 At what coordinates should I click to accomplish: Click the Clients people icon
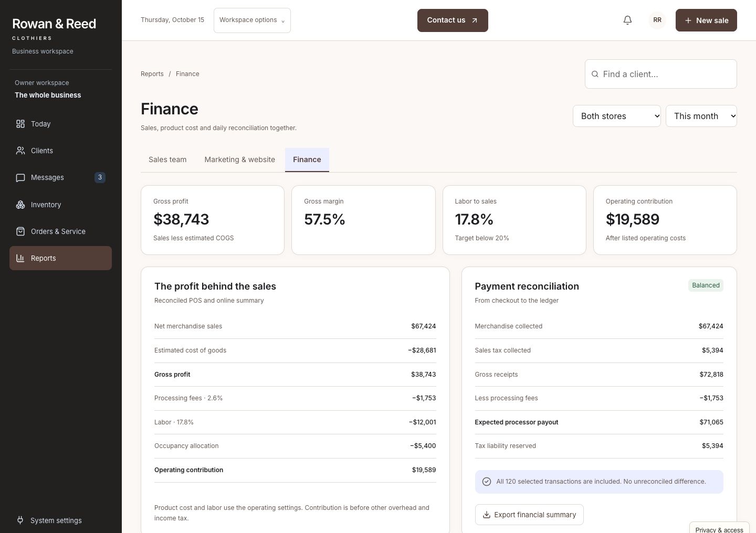[x=20, y=151]
